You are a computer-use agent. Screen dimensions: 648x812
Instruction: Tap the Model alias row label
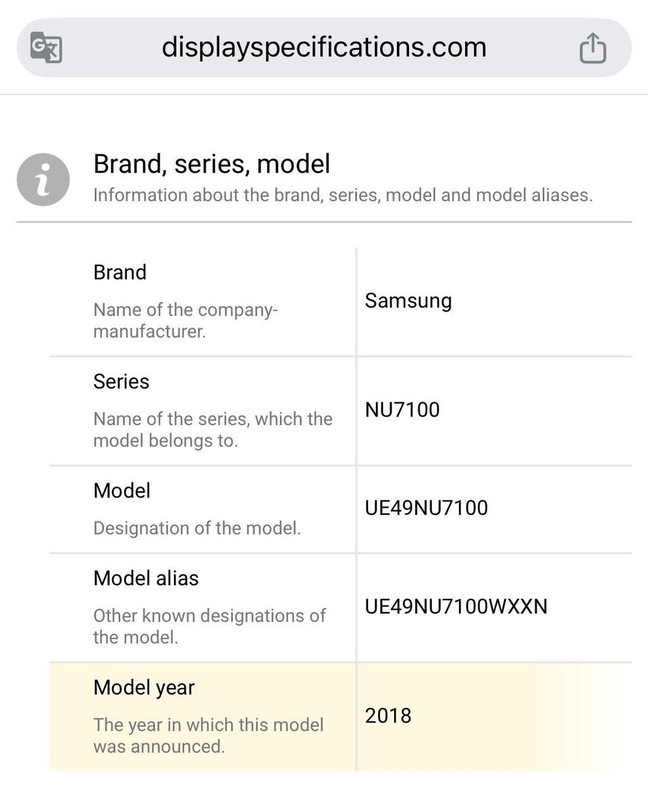point(146,578)
